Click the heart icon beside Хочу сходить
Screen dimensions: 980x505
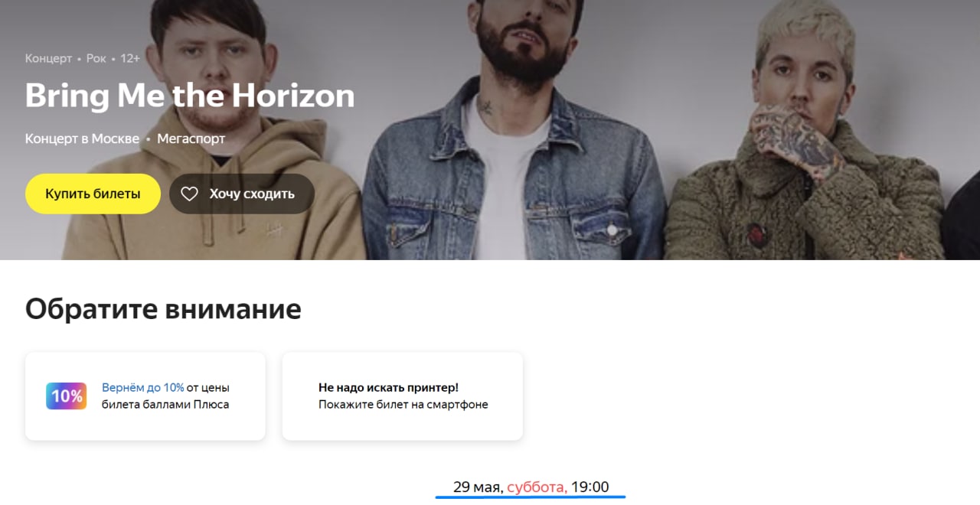189,194
